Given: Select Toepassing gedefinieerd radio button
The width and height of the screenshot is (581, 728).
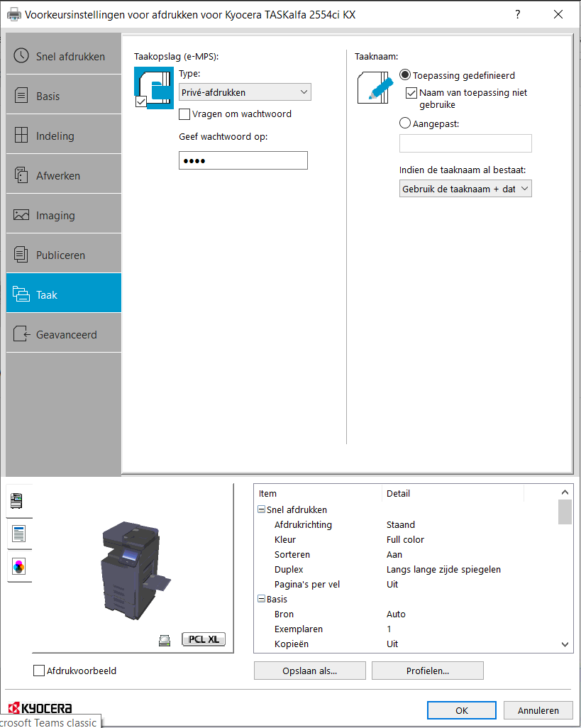Looking at the screenshot, I should pyautogui.click(x=404, y=75).
